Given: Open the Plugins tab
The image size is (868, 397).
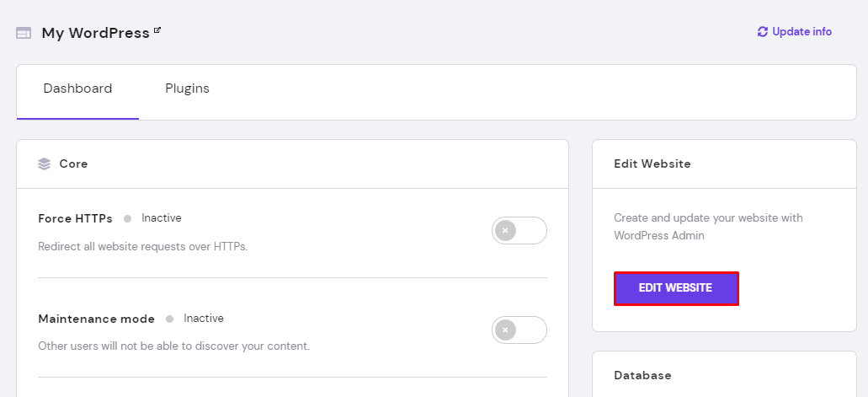Looking at the screenshot, I should (187, 89).
